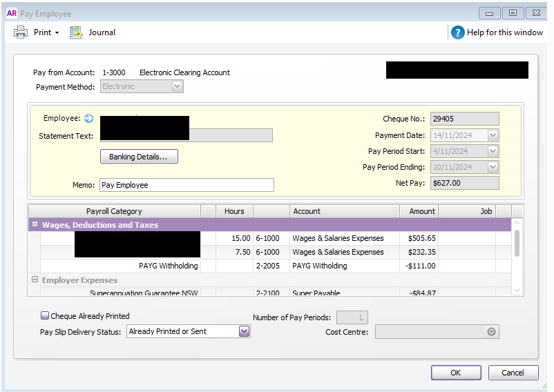Click the Help for this window link
554x392 pixels.
pos(504,32)
